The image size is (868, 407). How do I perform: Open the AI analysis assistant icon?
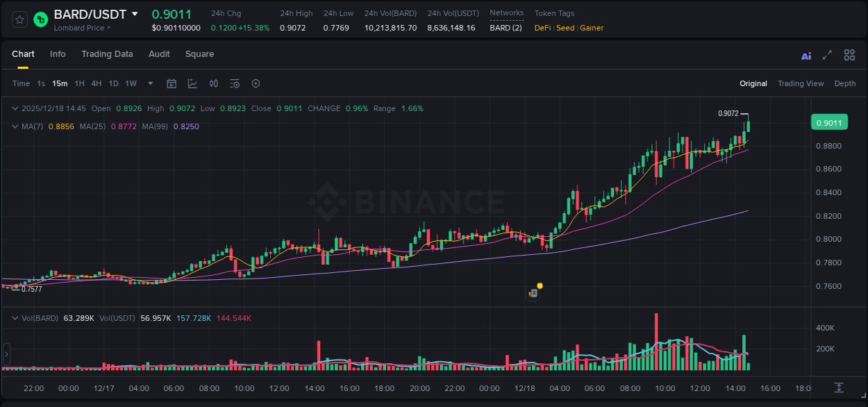pos(806,54)
